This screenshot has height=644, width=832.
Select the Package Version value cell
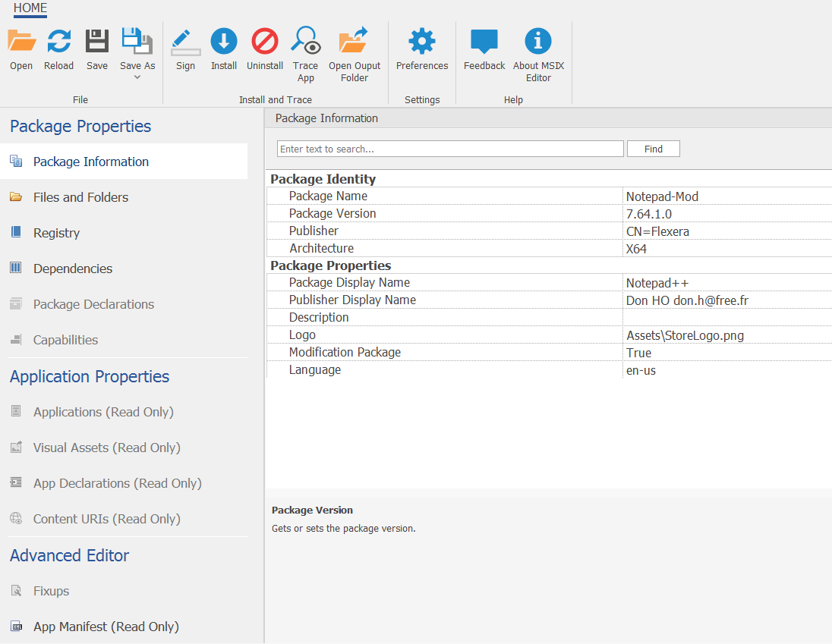click(x=726, y=214)
